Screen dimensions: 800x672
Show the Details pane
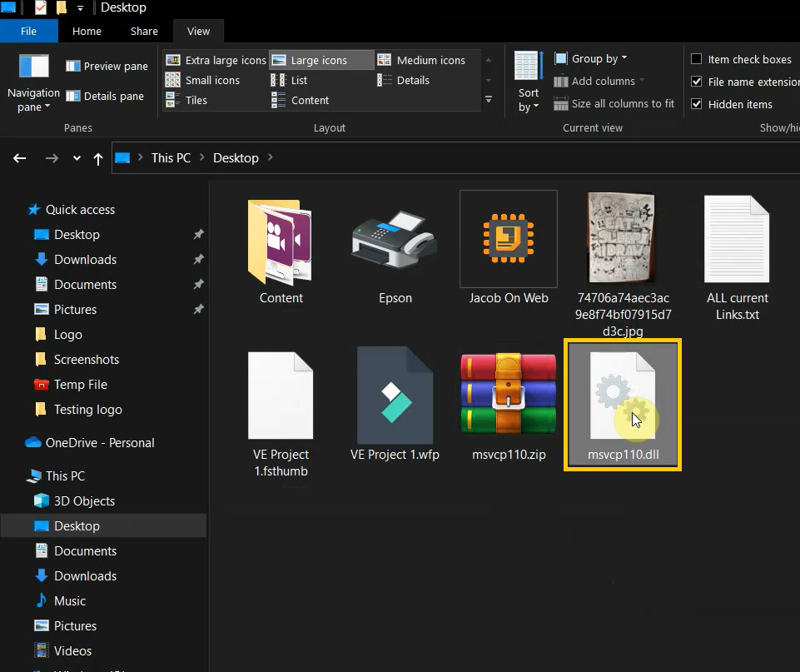tap(107, 96)
